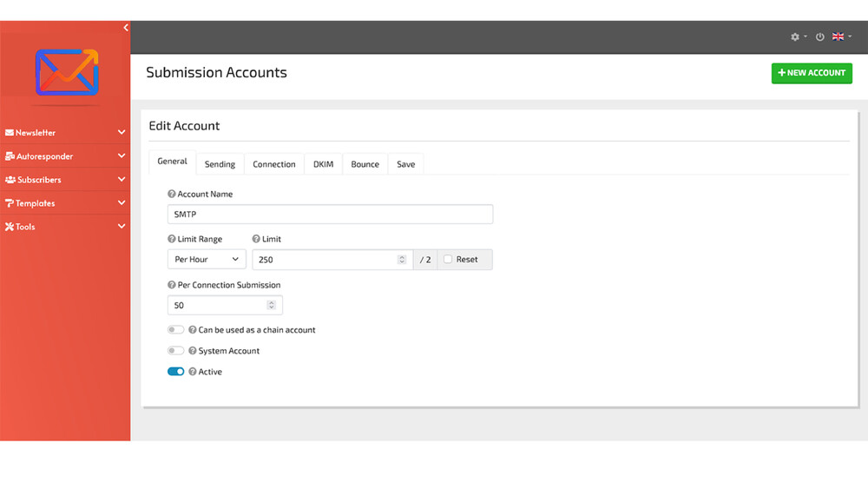The image size is (868, 489).
Task: Click the Account Name help icon
Action: [x=172, y=194]
